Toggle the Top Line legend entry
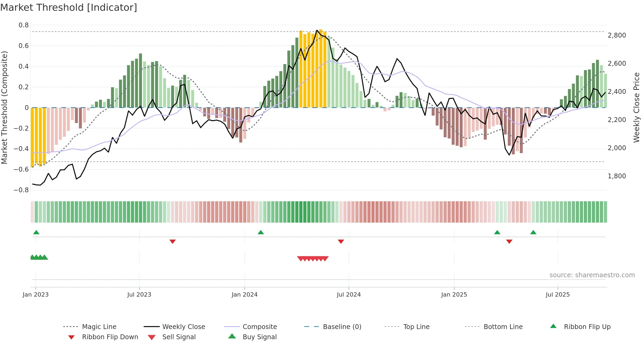Viewport: 644px width, 362px height. (407, 327)
